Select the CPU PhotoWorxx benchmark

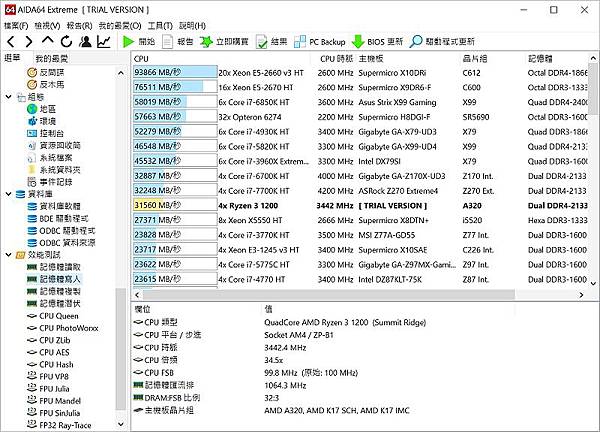coord(63,328)
